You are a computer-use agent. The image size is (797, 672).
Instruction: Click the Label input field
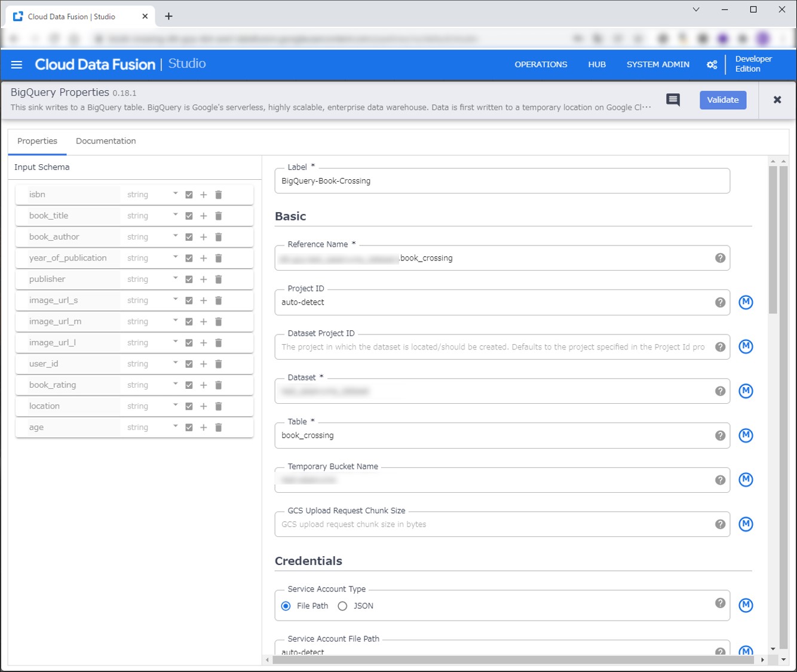coord(502,181)
